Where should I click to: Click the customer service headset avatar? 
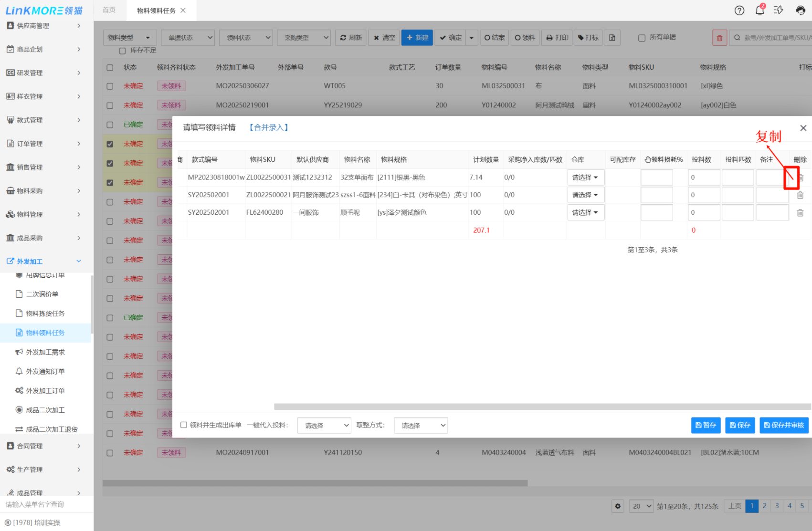click(x=801, y=10)
